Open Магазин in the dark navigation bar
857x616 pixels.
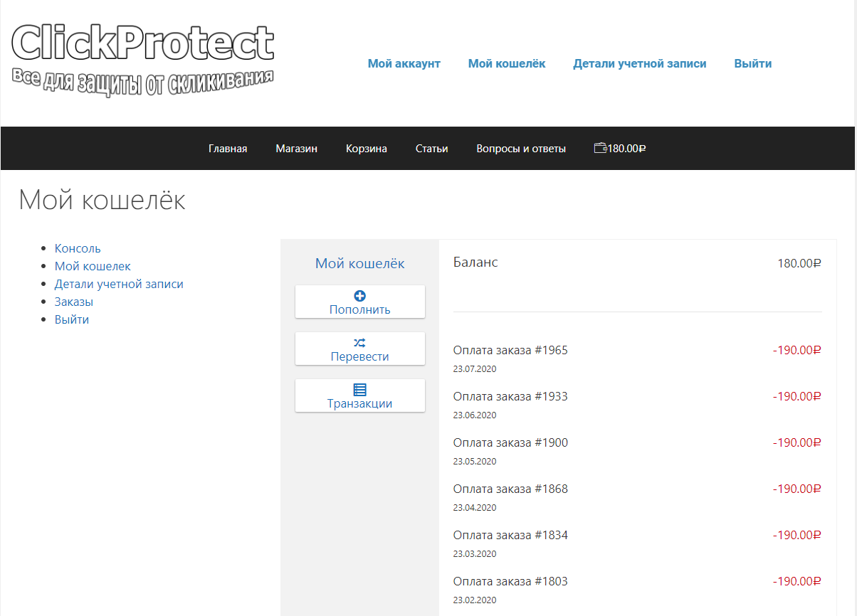(297, 149)
